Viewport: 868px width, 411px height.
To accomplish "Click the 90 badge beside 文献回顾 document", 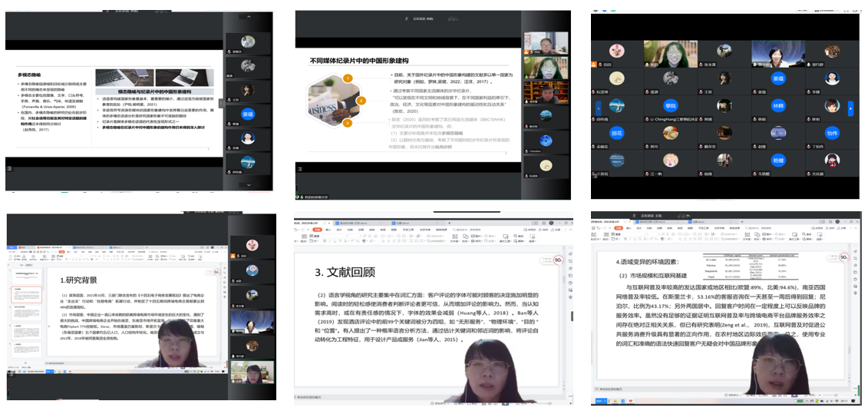I will coord(558,260).
